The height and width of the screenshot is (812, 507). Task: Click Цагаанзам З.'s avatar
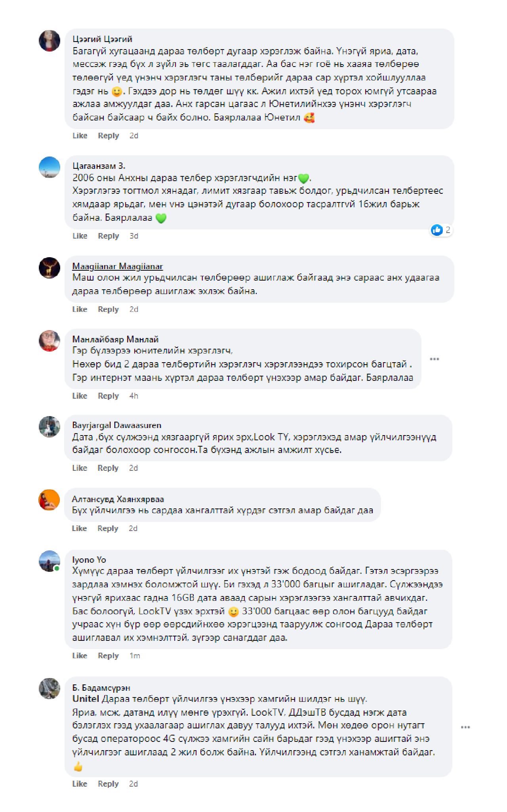[x=50, y=167]
